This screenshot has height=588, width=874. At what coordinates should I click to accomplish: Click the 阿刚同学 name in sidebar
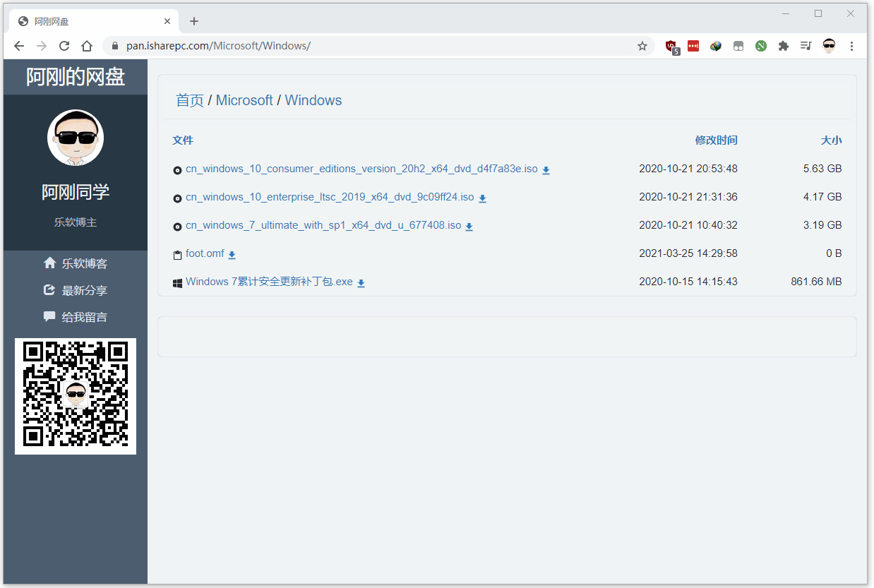(76, 192)
